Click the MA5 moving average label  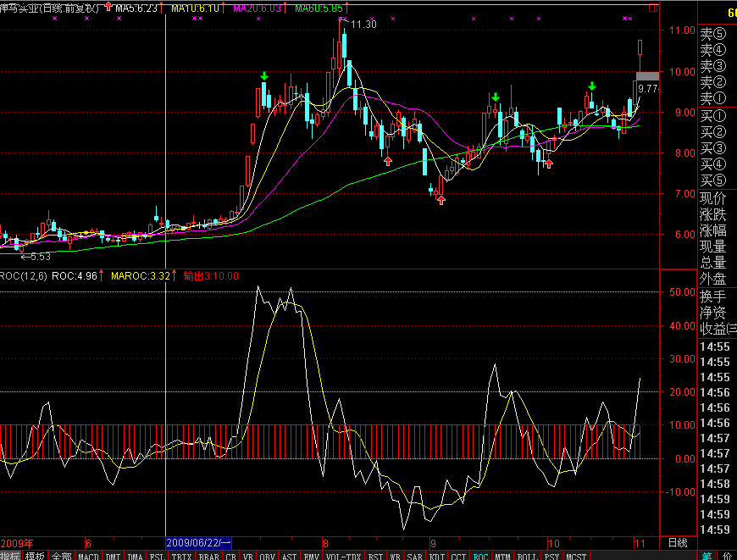[x=136, y=8]
